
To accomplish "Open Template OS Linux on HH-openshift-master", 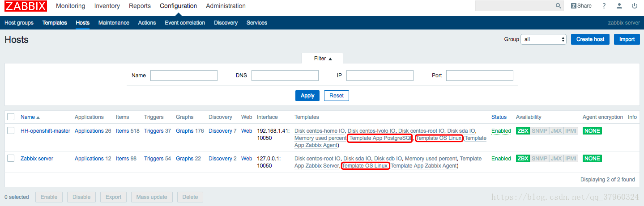I will 439,138.
